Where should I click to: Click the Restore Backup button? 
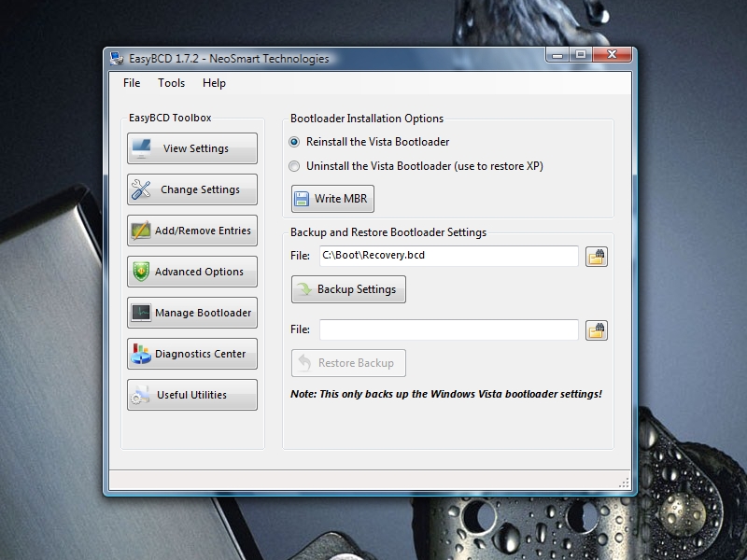tap(348, 363)
